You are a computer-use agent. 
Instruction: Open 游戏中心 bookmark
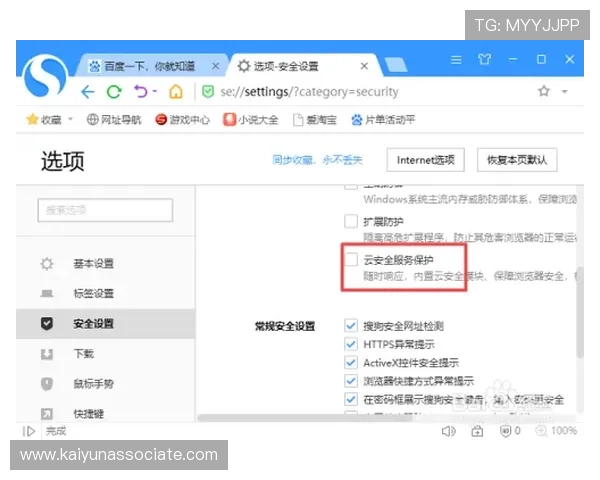tap(183, 120)
